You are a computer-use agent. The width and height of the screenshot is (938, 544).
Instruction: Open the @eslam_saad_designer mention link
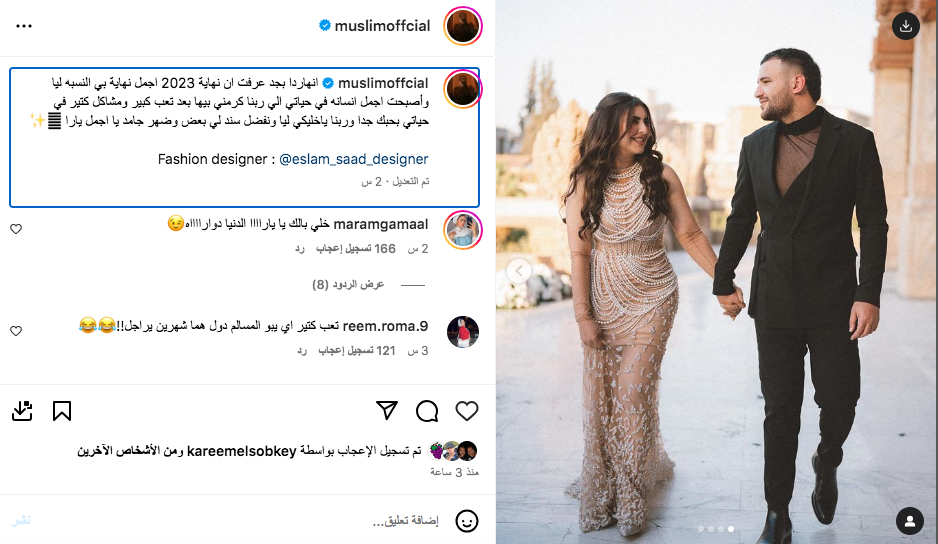pos(354,159)
